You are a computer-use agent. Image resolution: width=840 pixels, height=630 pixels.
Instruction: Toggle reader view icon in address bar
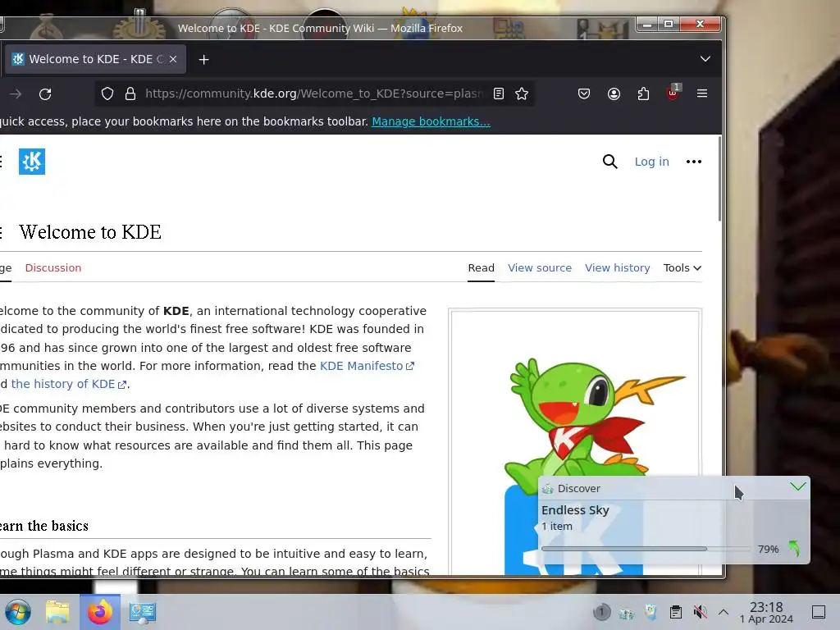tap(499, 94)
